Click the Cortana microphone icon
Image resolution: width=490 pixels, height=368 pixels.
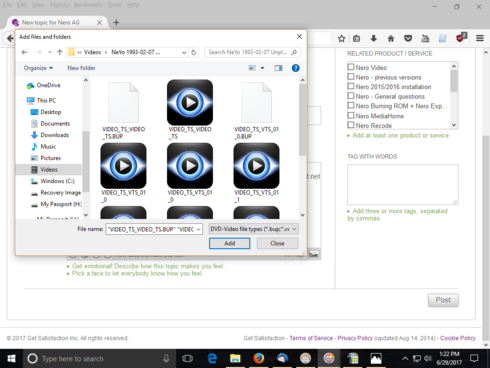click(166, 359)
